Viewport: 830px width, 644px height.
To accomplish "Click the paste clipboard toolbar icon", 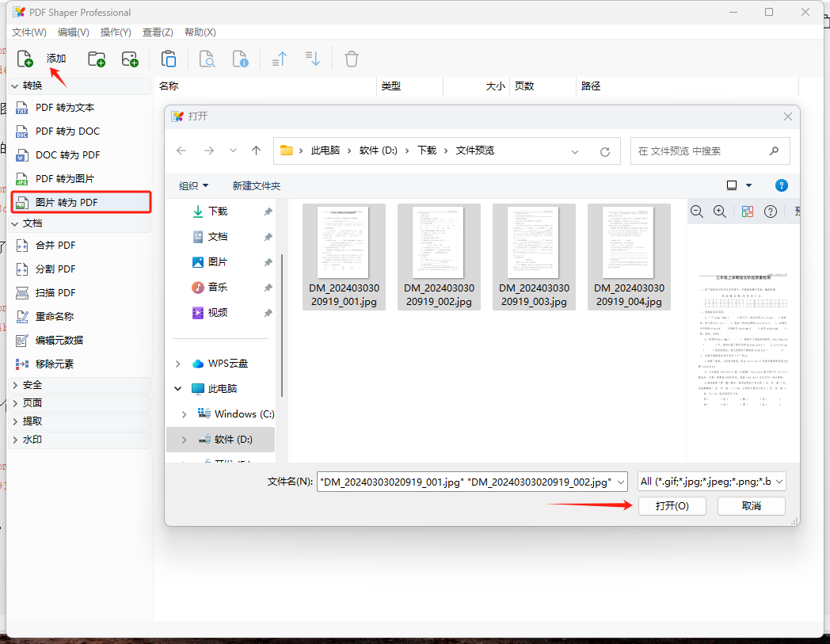I will [x=168, y=59].
